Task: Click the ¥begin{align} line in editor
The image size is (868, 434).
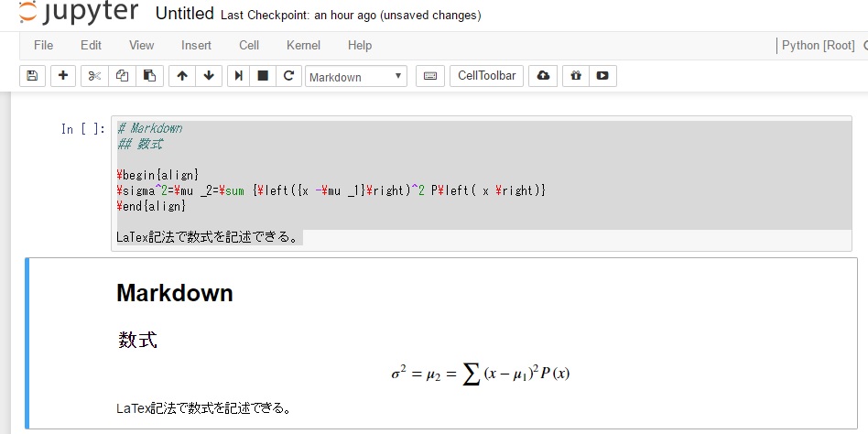Action: pos(157,175)
